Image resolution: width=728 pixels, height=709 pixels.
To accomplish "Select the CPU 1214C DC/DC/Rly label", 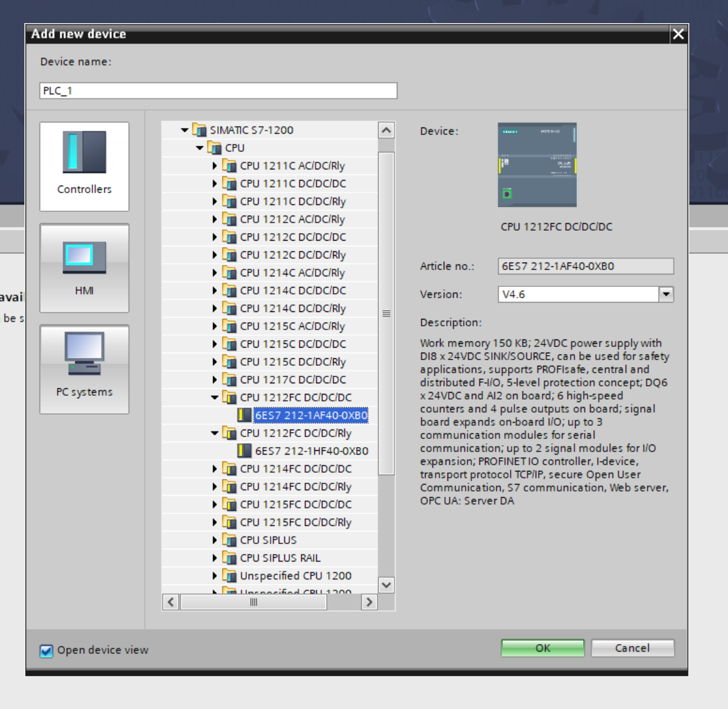I will pos(293,308).
